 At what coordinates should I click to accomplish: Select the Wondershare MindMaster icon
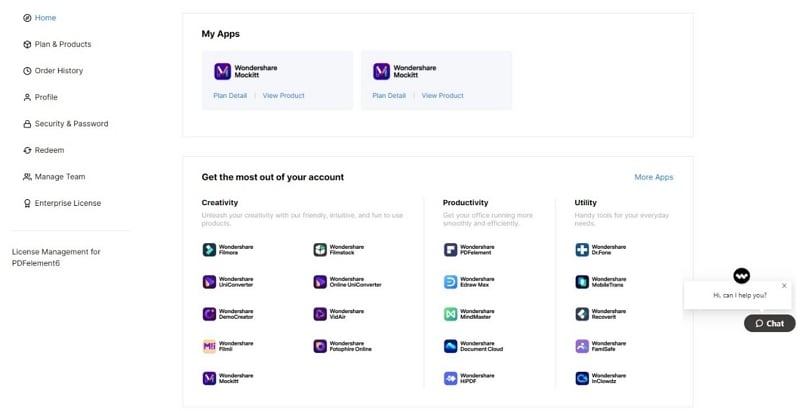click(x=450, y=314)
